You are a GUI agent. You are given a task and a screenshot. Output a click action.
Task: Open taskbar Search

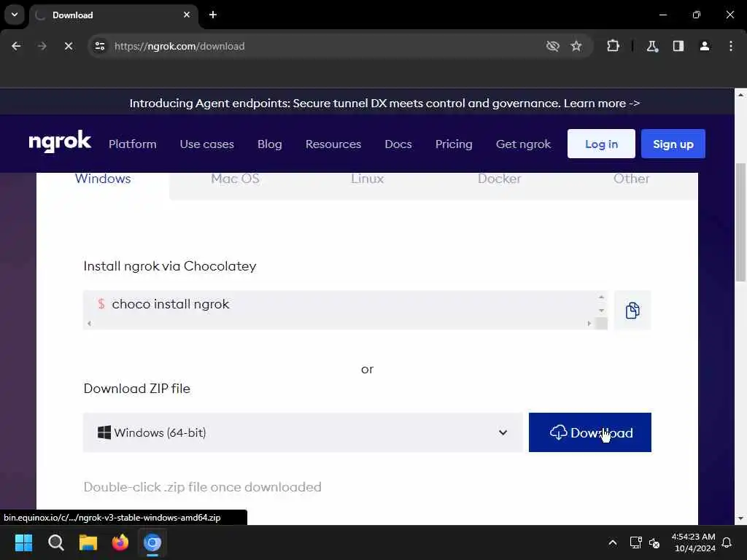(55, 542)
